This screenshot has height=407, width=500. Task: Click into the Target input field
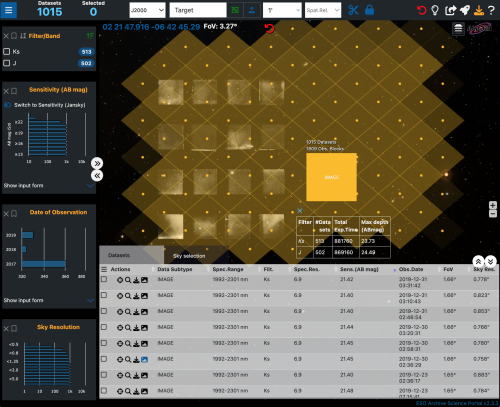(x=198, y=10)
